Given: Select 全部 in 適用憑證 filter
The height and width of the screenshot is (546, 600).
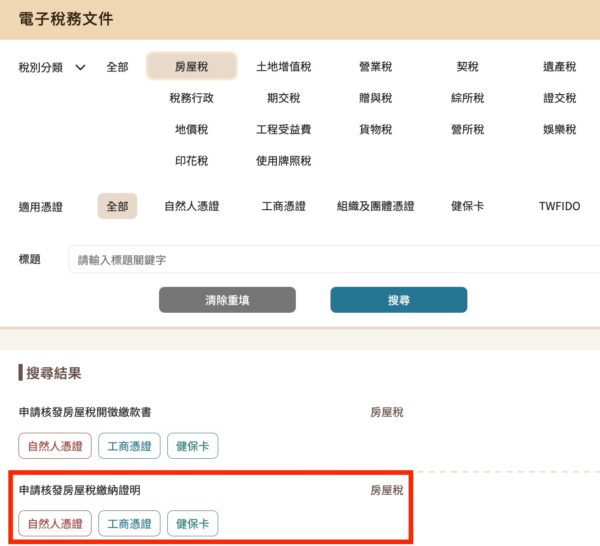Looking at the screenshot, I should click(x=117, y=206).
